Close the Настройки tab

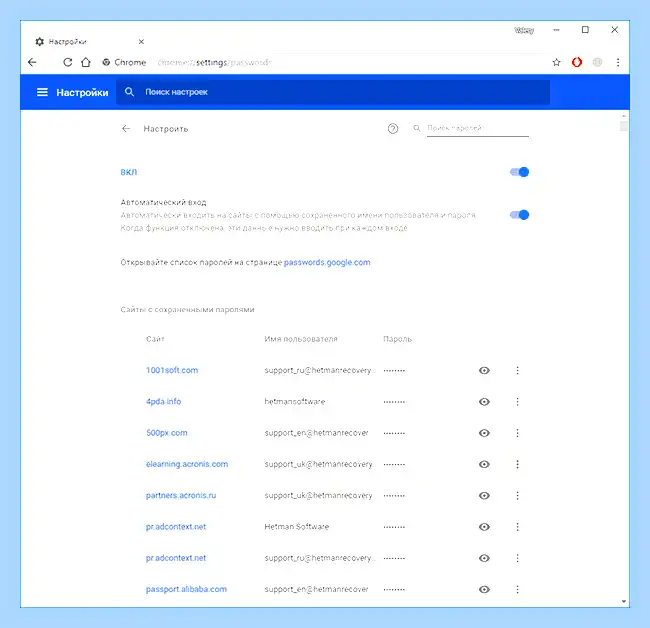(141, 41)
